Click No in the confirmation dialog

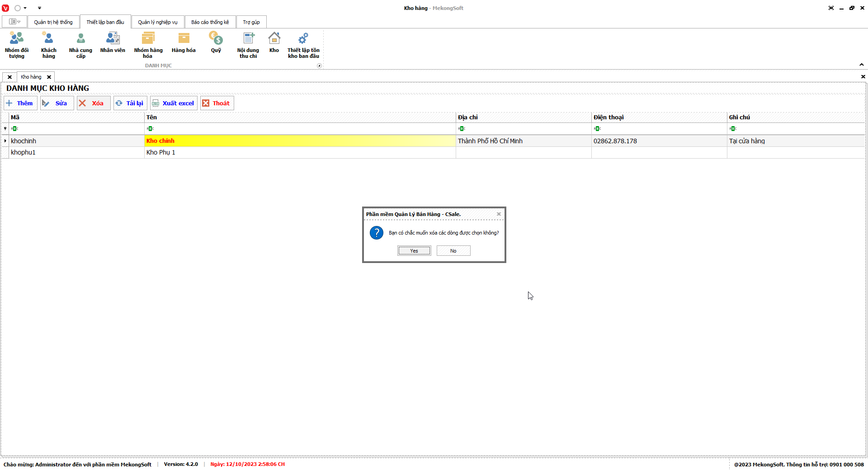point(453,251)
